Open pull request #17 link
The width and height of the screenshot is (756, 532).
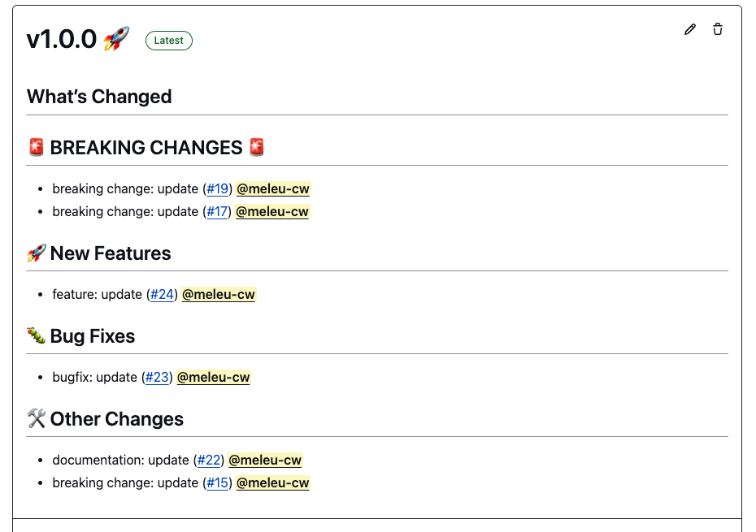pyautogui.click(x=217, y=212)
